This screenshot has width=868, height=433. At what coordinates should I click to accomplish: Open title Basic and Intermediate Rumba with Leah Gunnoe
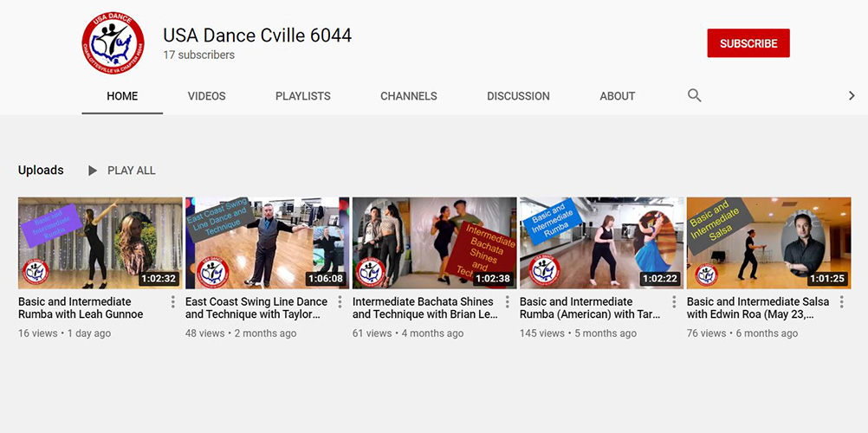(x=81, y=307)
